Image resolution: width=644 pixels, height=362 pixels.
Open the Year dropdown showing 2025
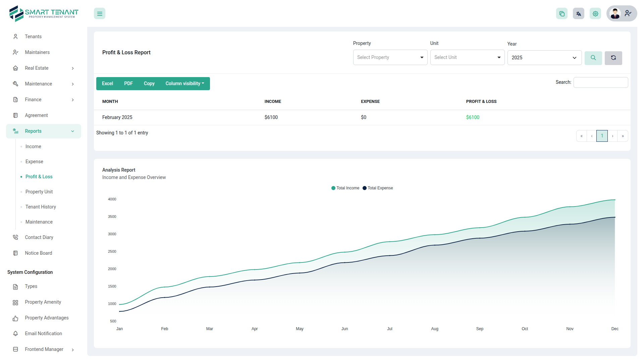click(544, 58)
